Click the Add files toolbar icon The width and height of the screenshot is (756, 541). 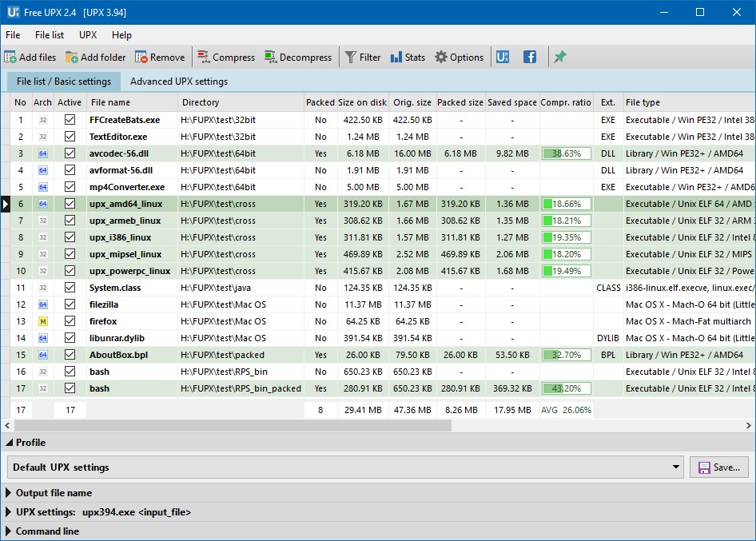tap(10, 58)
